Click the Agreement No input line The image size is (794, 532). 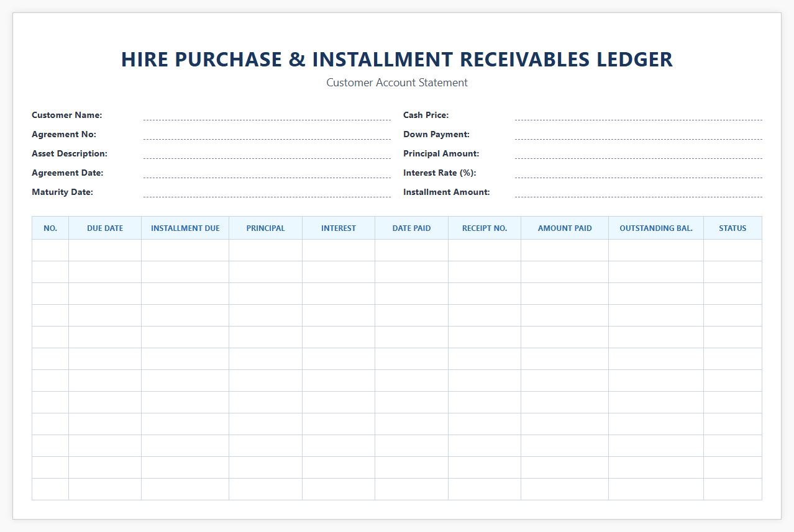(267, 134)
